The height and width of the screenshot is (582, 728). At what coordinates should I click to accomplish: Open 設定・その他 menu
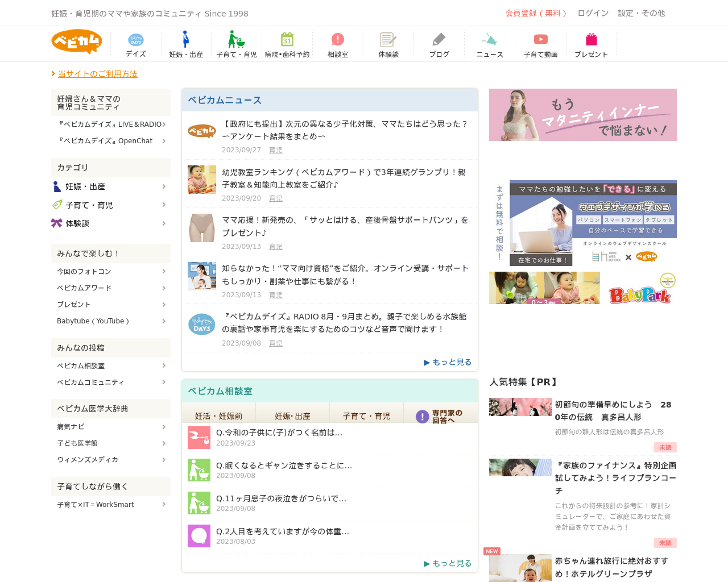click(x=642, y=13)
